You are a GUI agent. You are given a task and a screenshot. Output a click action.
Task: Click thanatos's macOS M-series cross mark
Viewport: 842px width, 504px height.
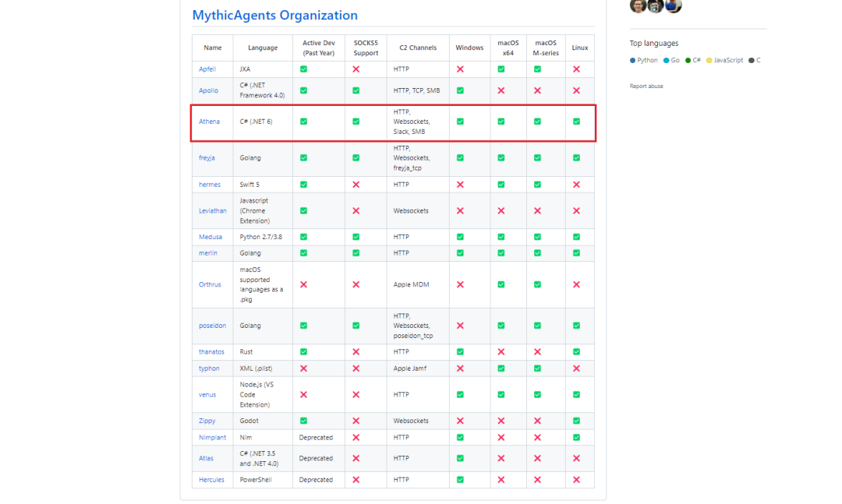pos(537,352)
